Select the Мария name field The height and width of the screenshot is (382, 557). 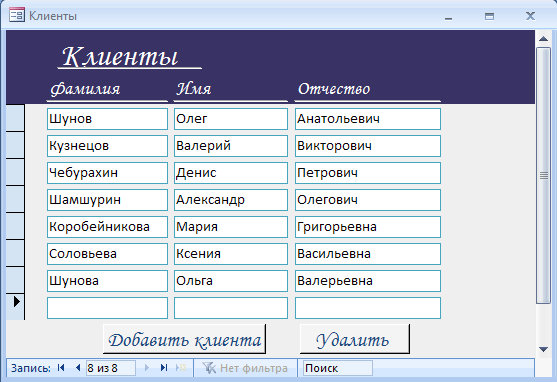(231, 227)
